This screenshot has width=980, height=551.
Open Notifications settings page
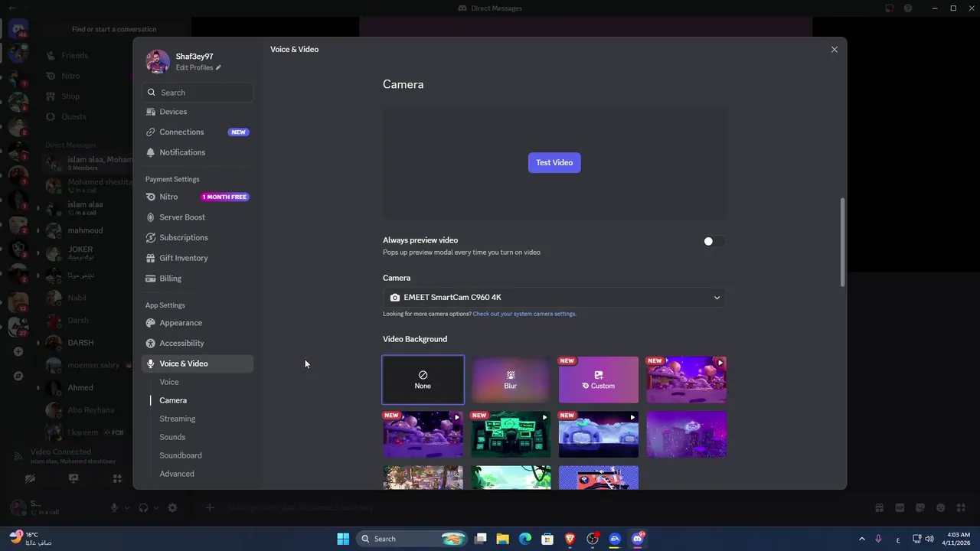point(198,152)
